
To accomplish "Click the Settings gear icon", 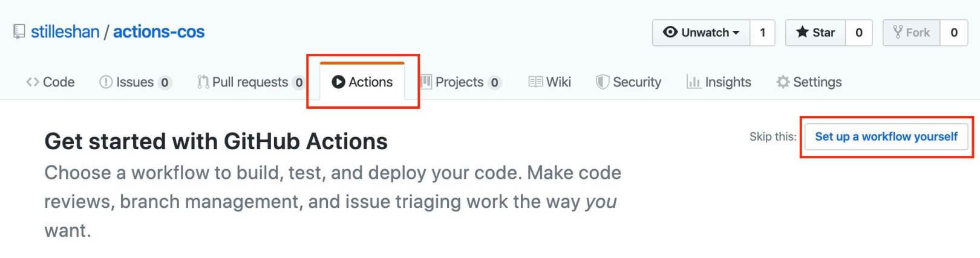I will 783,82.
